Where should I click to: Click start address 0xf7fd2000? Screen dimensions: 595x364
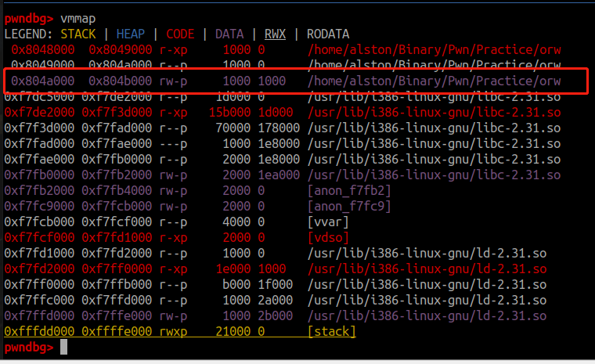(39, 268)
